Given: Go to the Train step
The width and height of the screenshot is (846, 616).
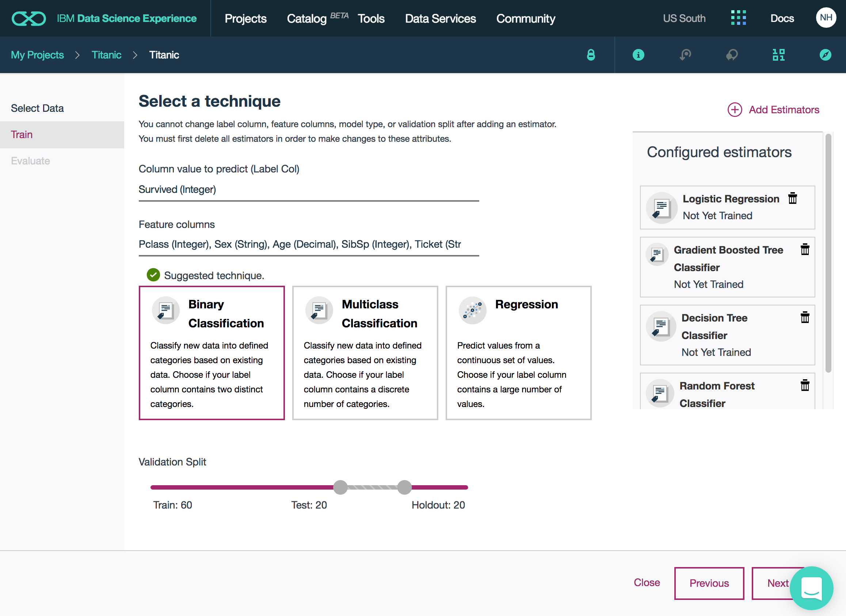Looking at the screenshot, I should [62, 135].
